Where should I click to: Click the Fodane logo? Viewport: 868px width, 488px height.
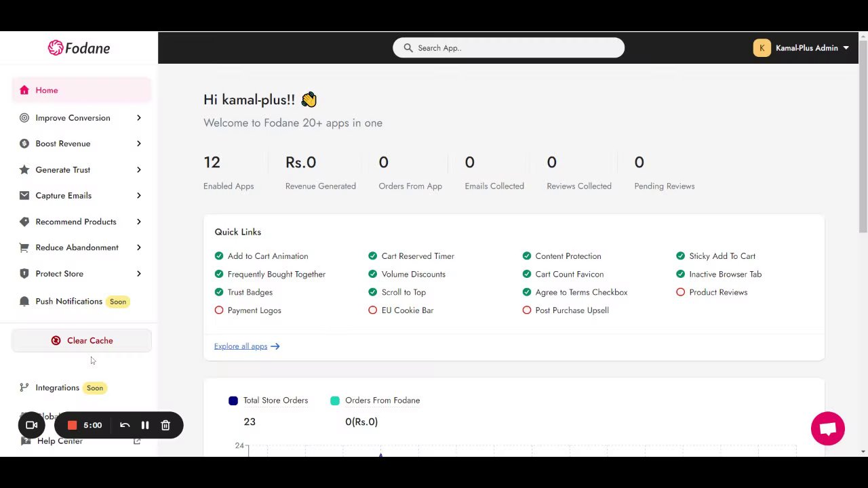[x=79, y=47]
